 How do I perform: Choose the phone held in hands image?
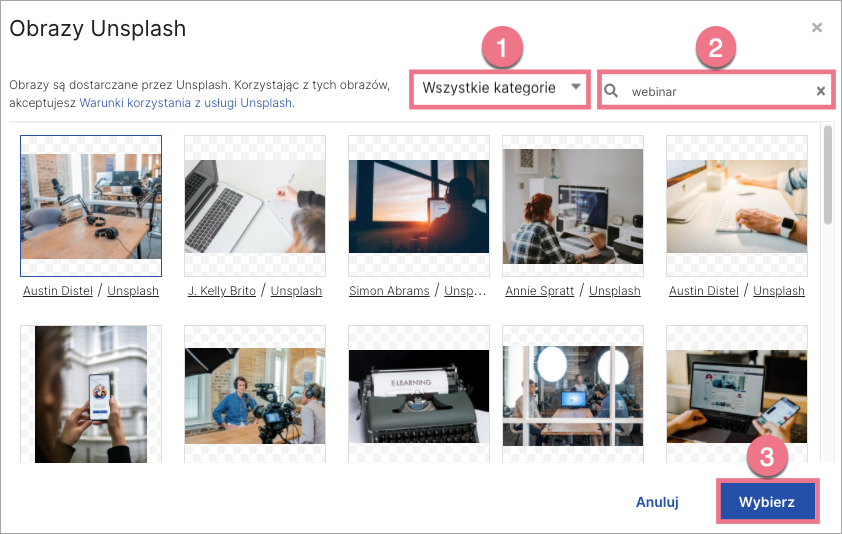click(x=91, y=394)
